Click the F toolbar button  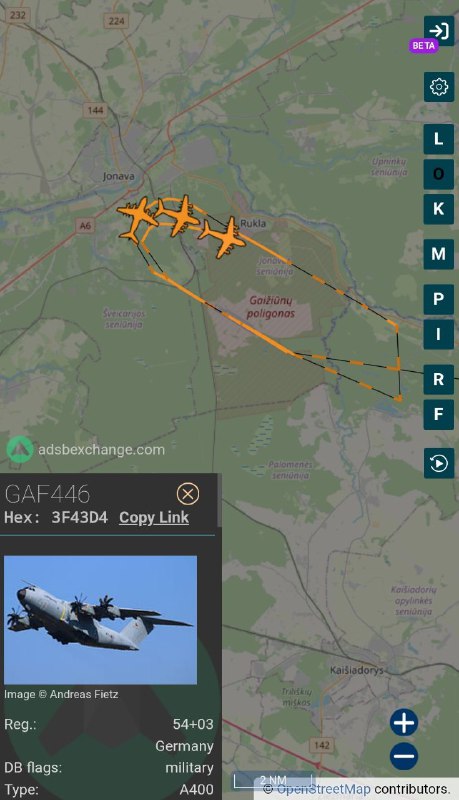(x=439, y=414)
